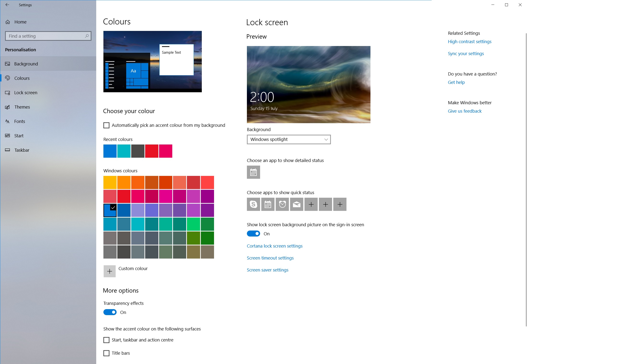Open Sync your settings link

tap(466, 53)
